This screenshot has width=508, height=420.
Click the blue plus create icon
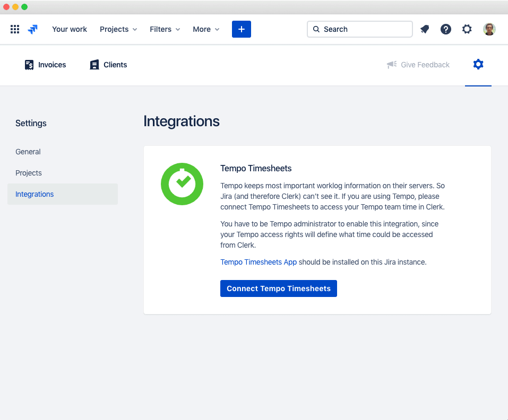pyautogui.click(x=241, y=29)
